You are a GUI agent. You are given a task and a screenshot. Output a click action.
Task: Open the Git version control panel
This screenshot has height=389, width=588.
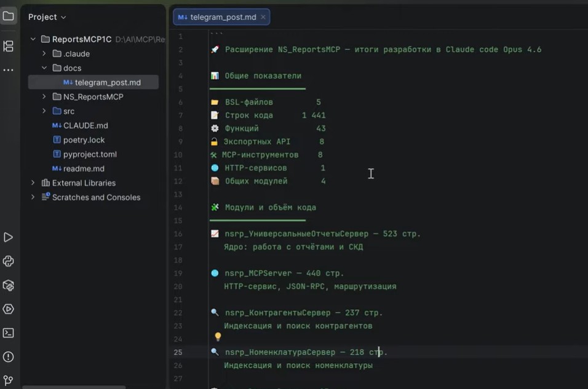point(9,380)
